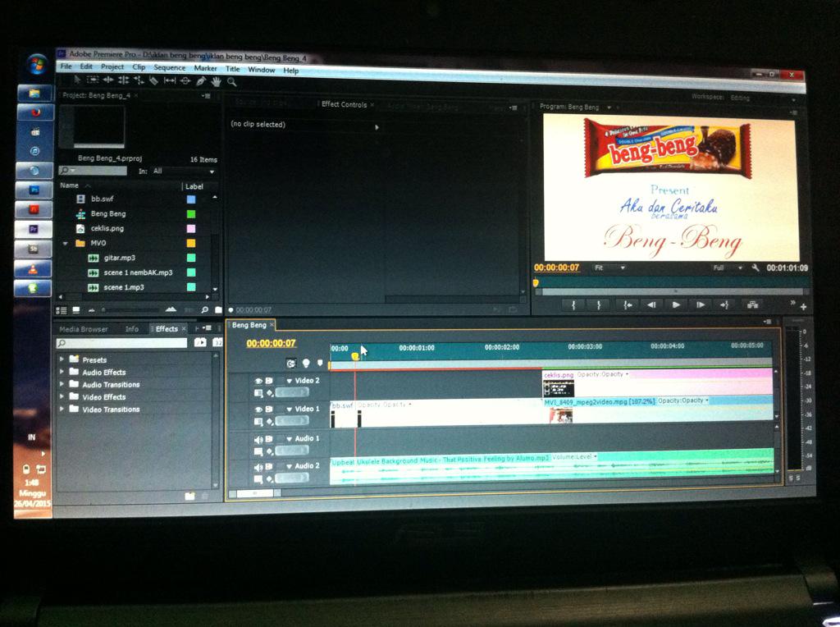This screenshot has height=627, width=840.
Task: Select the Slide tool
Action: (185, 81)
